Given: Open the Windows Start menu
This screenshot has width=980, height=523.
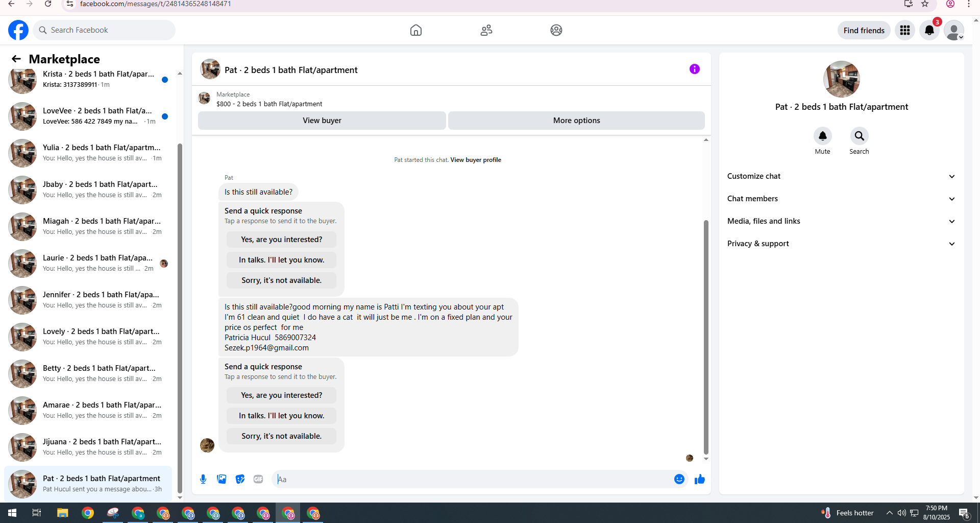Looking at the screenshot, I should (12, 513).
